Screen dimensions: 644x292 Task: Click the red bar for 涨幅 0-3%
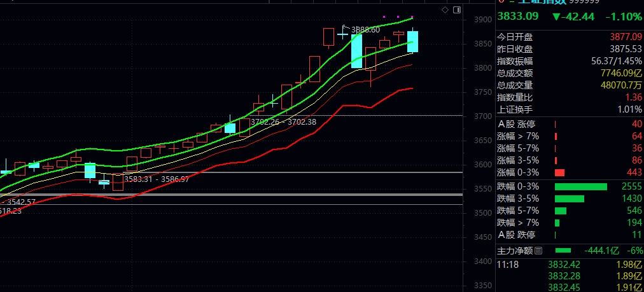560,172
